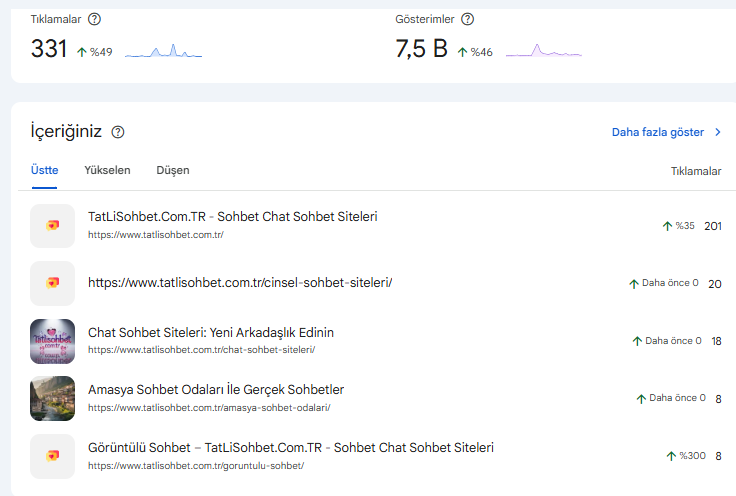Open the Daha fazla göster link
This screenshot has width=736, height=496.
click(x=658, y=132)
